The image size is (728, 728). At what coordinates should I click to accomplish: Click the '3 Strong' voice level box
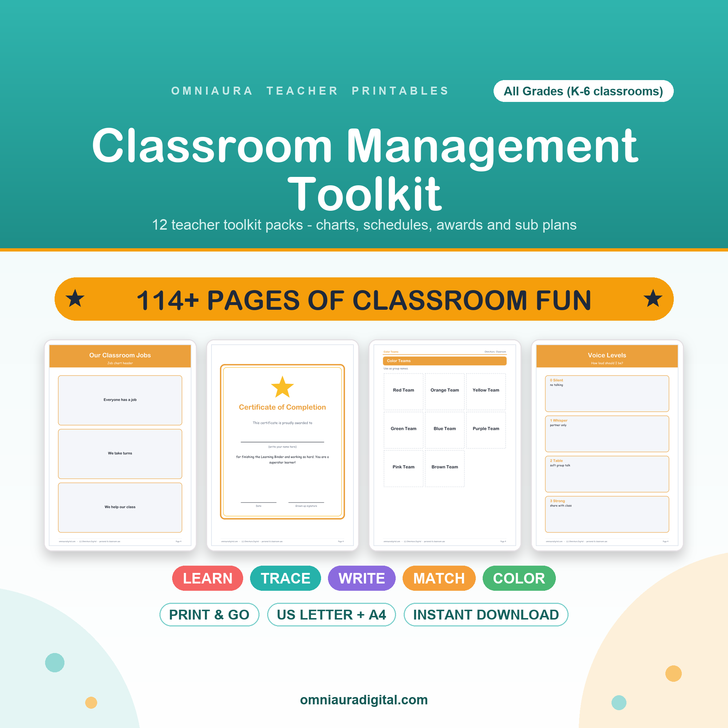607,514
